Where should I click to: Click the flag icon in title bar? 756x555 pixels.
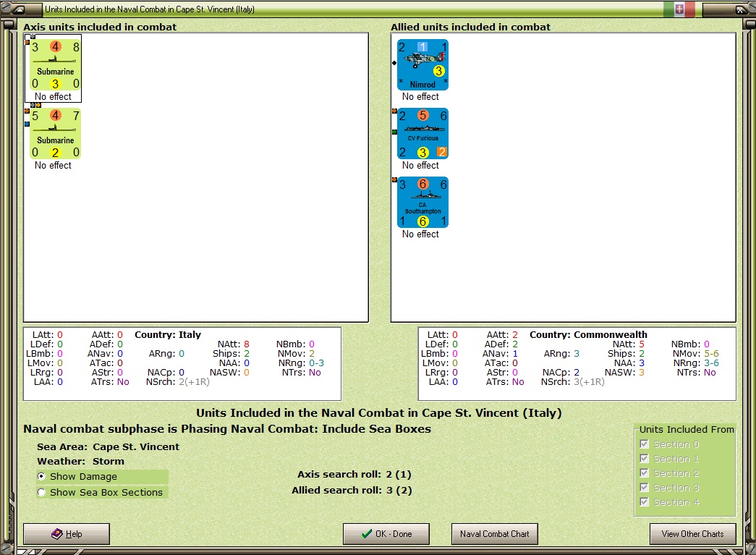coord(679,9)
